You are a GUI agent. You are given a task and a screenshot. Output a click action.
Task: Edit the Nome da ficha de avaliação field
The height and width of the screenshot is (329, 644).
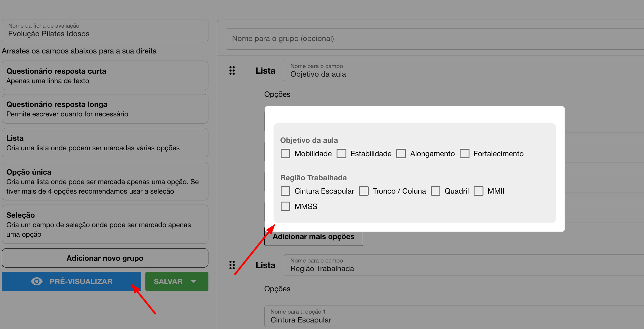[x=105, y=31]
